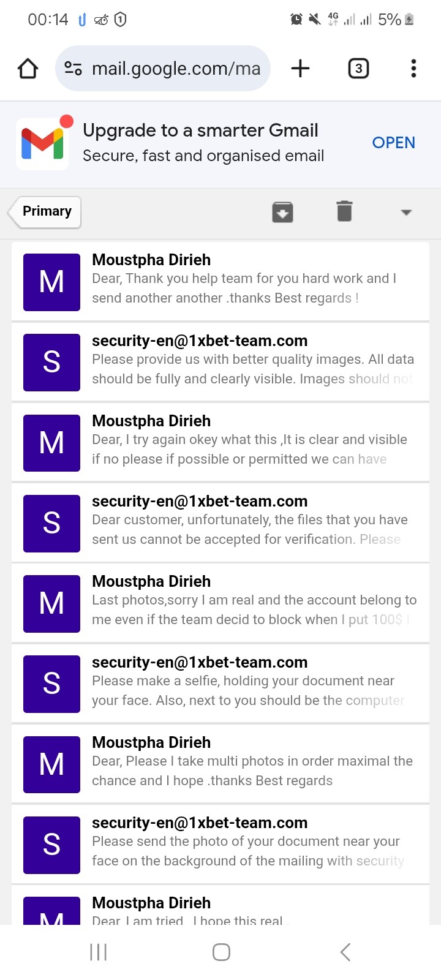441x980 pixels.
Task: Select first Moustpha Dirieh message avatar
Action: point(51,282)
